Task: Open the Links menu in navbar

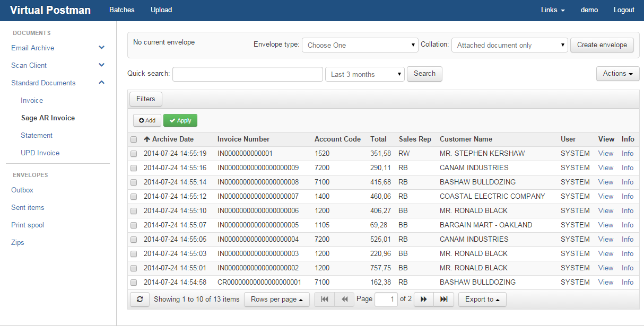Action: click(552, 10)
